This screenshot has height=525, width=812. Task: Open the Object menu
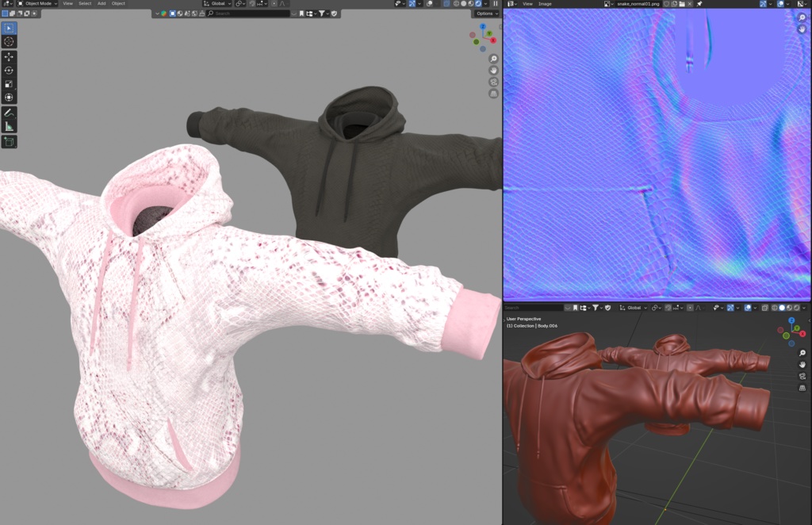click(119, 4)
